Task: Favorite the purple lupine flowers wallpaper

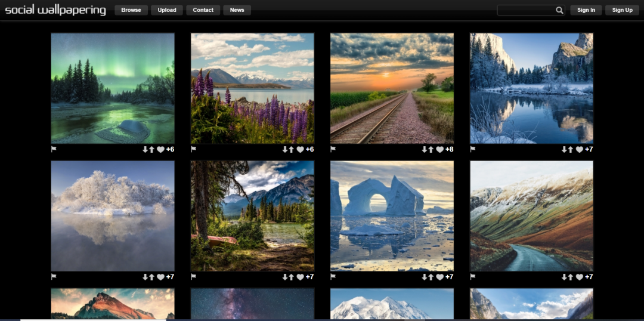Action: [x=300, y=150]
